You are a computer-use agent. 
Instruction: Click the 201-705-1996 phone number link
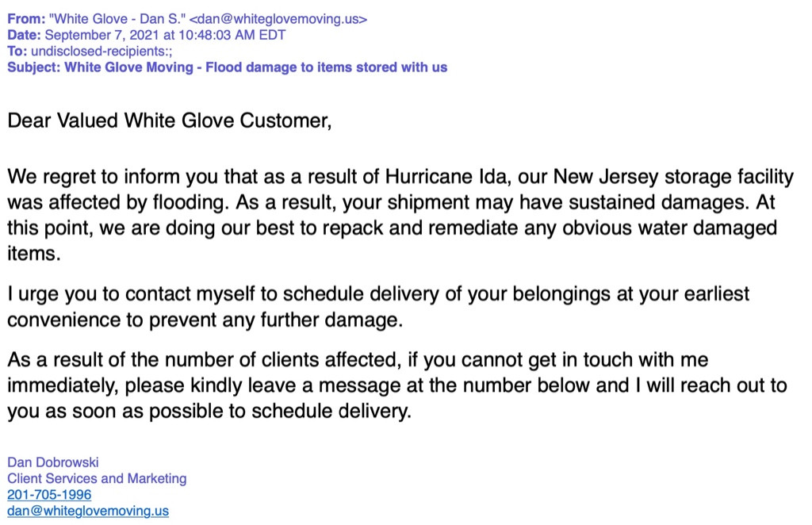[x=49, y=495]
